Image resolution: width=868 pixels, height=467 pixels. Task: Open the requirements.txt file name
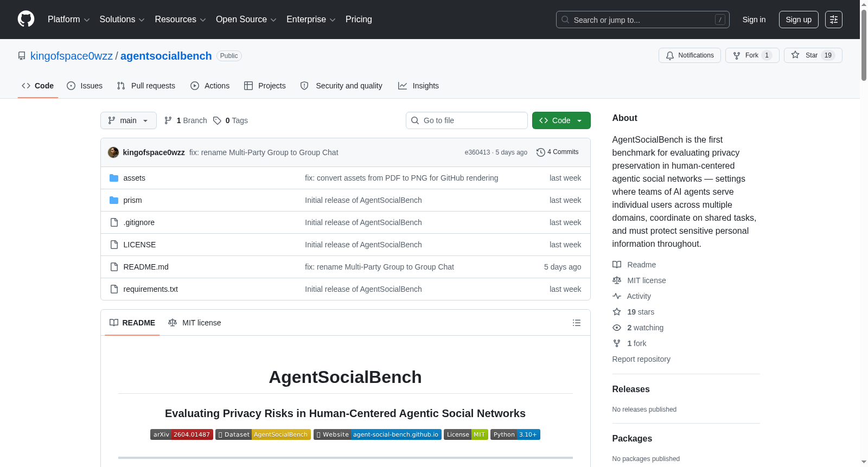[x=150, y=289]
